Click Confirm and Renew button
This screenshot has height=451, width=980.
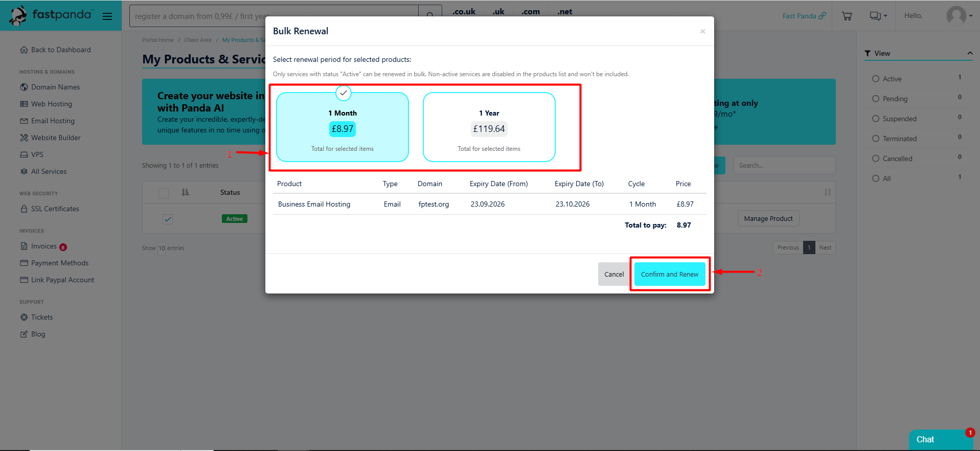[669, 274]
